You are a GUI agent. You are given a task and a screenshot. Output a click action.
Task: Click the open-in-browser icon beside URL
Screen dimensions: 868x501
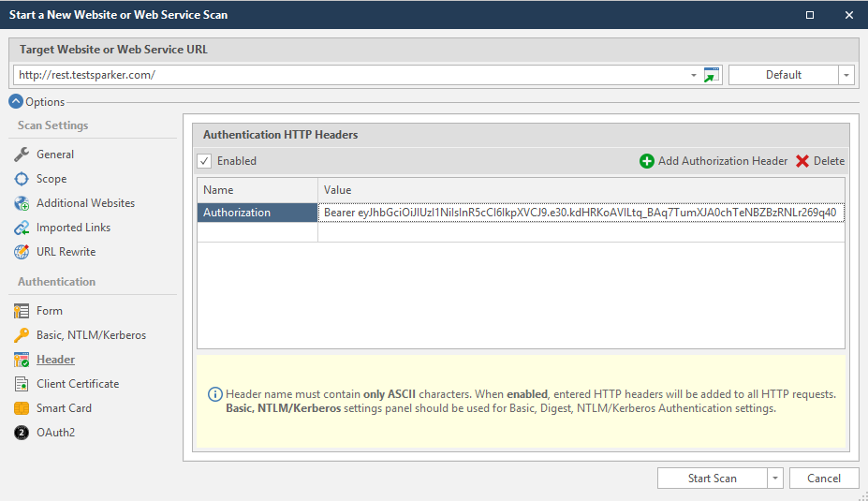(712, 75)
